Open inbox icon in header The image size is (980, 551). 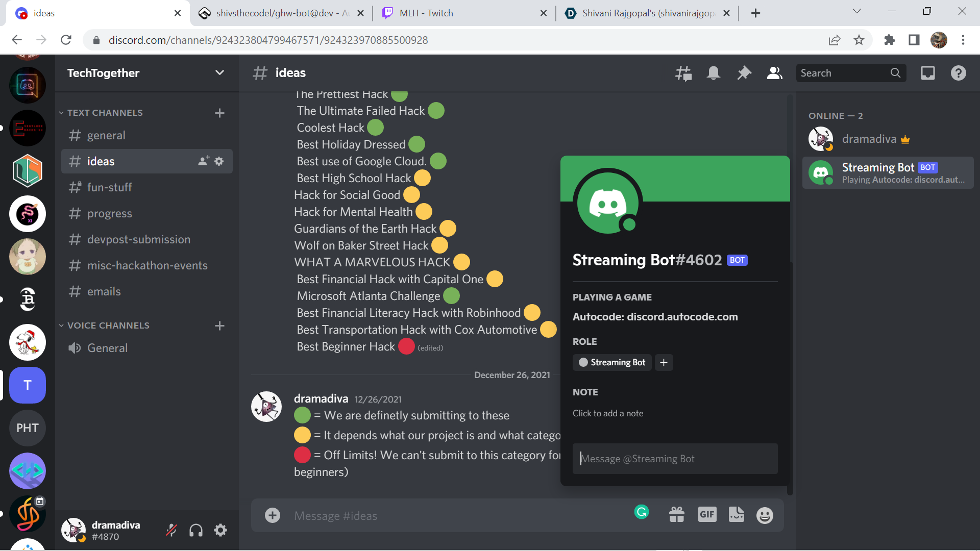928,73
